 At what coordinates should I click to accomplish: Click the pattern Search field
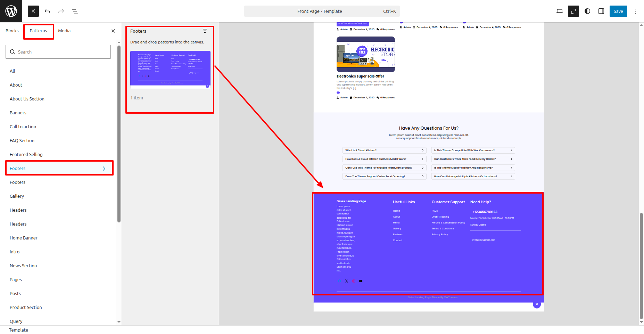pos(58,52)
